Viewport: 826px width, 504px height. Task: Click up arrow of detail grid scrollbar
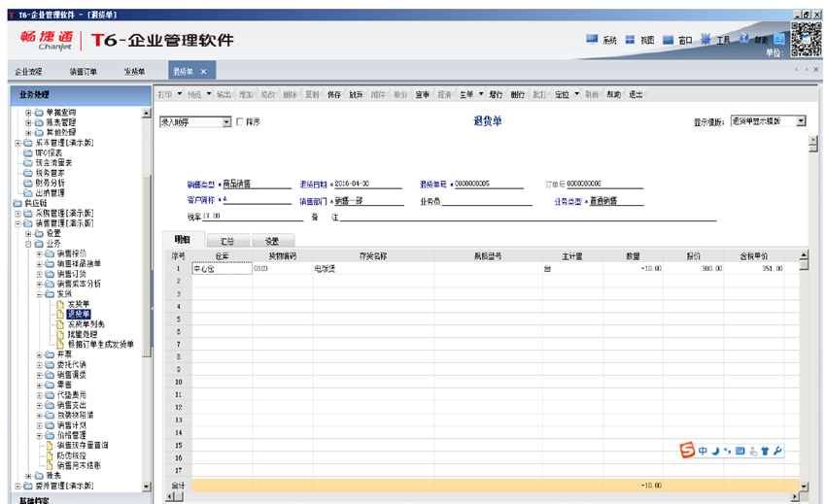pos(804,255)
